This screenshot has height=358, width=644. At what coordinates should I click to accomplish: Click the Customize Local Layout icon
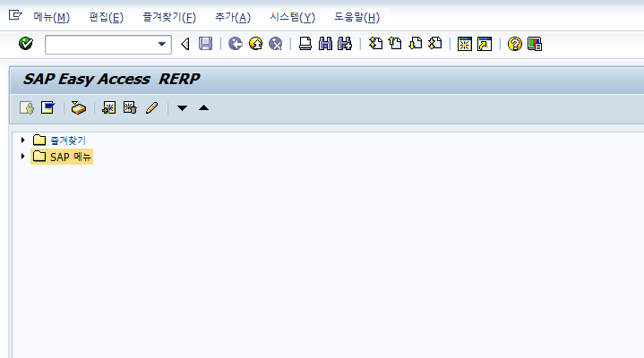coord(535,44)
